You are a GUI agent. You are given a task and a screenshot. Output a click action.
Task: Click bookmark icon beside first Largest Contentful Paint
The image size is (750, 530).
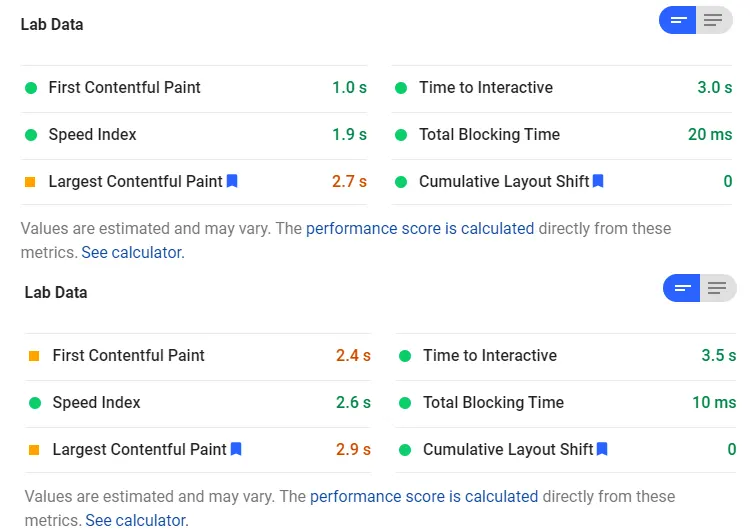tap(232, 181)
